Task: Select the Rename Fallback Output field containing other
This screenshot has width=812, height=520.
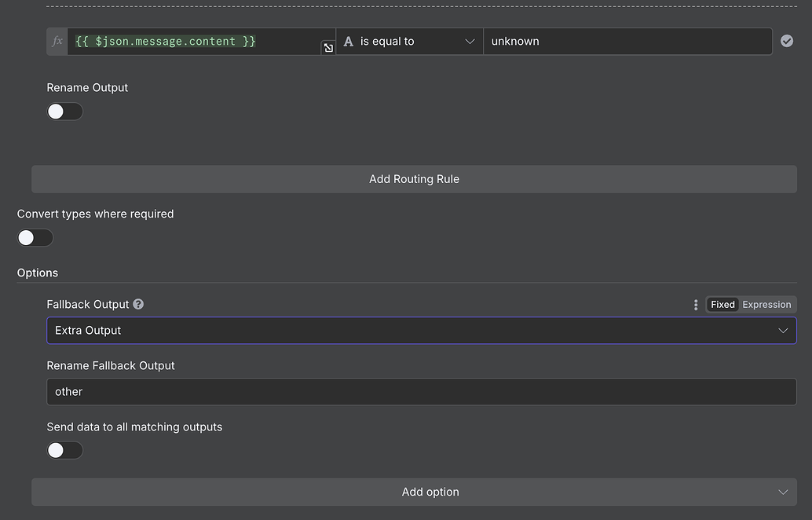Action: click(422, 391)
